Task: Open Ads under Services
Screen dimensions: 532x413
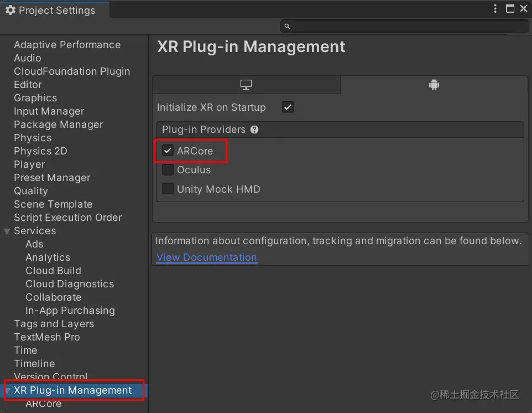Action: click(34, 244)
